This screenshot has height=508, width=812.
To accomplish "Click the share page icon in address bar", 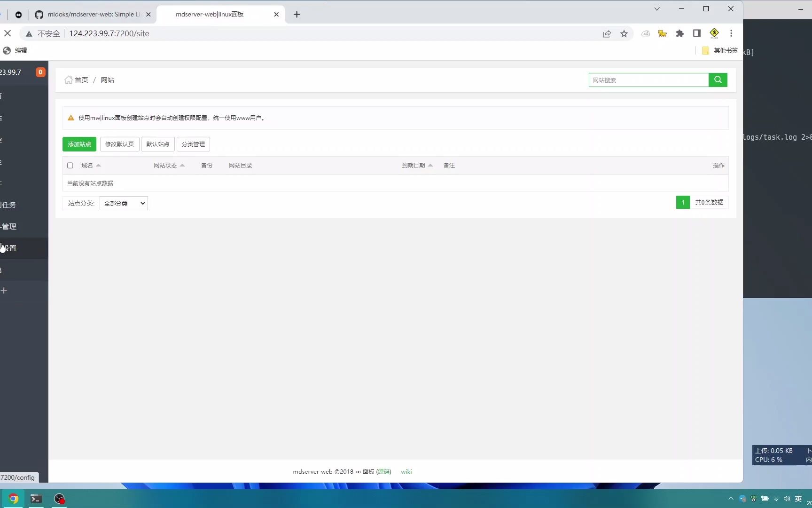I will pos(607,33).
